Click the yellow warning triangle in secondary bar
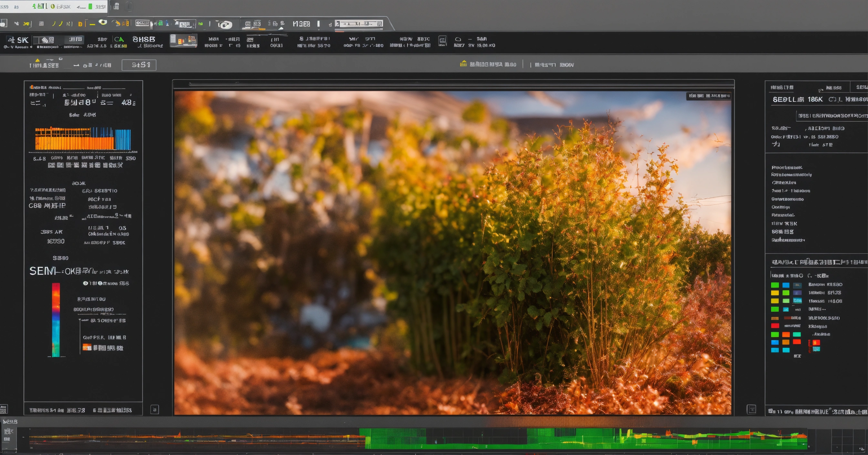The height and width of the screenshot is (455, 868). pos(37,60)
